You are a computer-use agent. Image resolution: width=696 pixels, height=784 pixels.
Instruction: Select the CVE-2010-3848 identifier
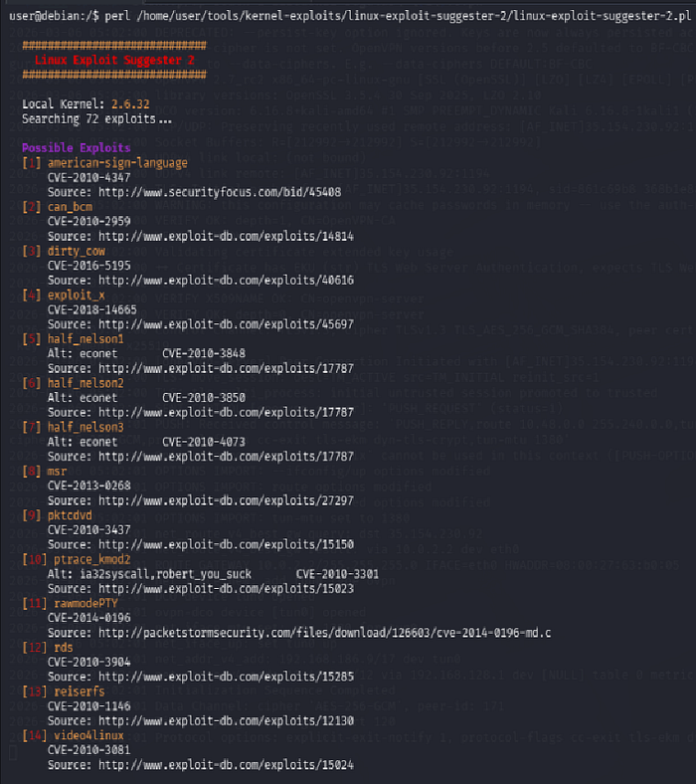click(x=204, y=353)
